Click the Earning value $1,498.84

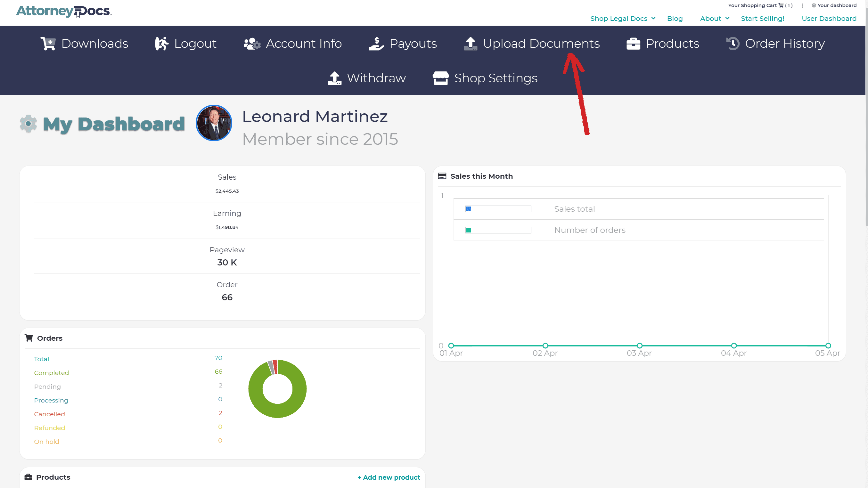click(227, 227)
